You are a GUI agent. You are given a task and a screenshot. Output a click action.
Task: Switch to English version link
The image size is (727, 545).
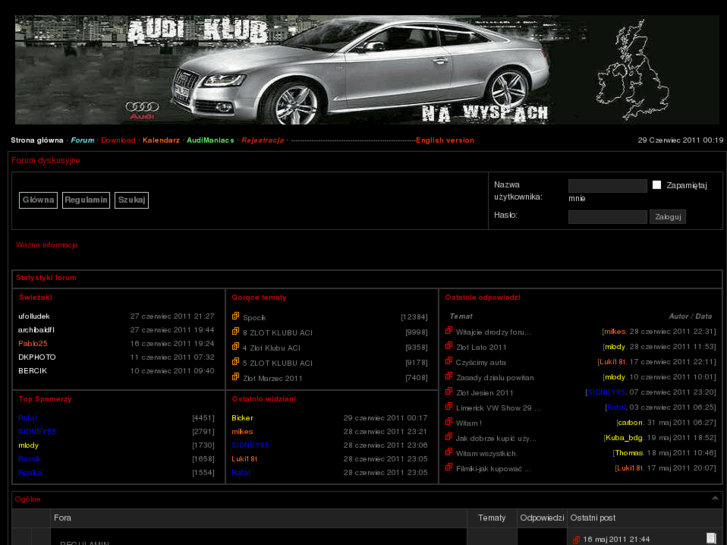445,141
